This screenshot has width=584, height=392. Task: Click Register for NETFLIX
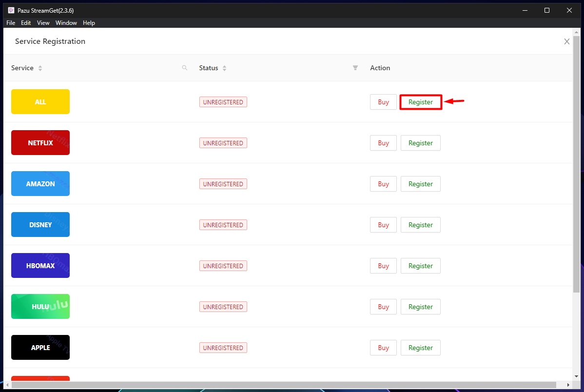tap(421, 143)
